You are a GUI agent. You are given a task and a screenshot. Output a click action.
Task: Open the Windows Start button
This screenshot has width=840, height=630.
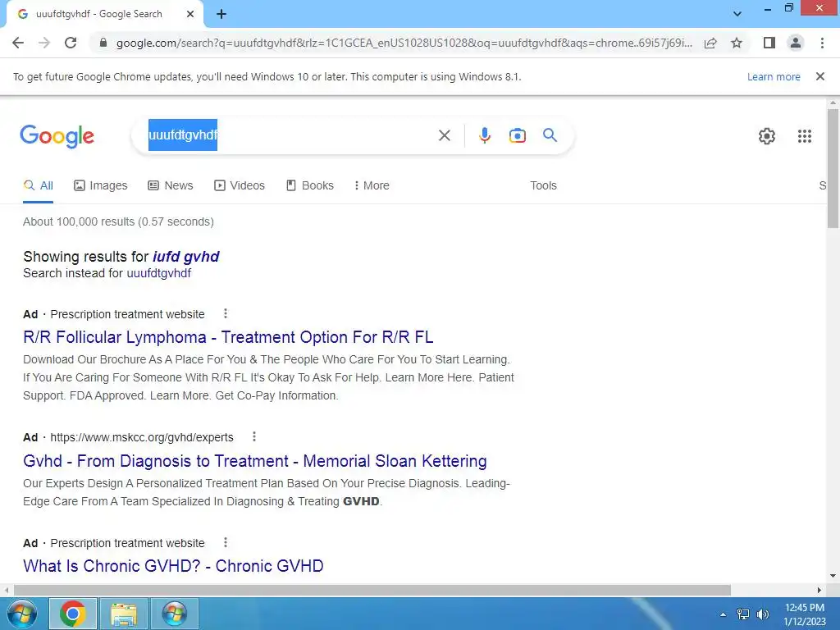[x=22, y=614]
